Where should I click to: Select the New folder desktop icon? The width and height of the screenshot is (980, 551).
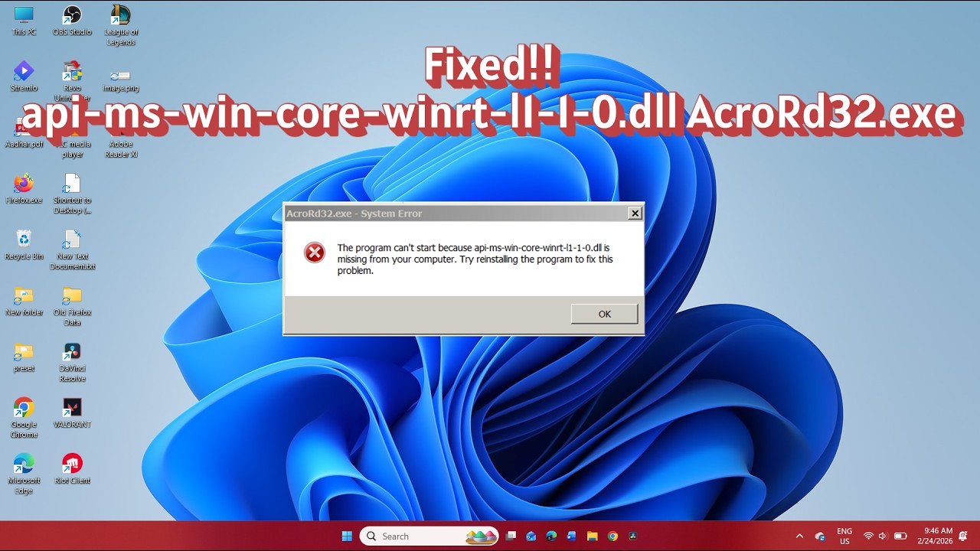point(24,301)
